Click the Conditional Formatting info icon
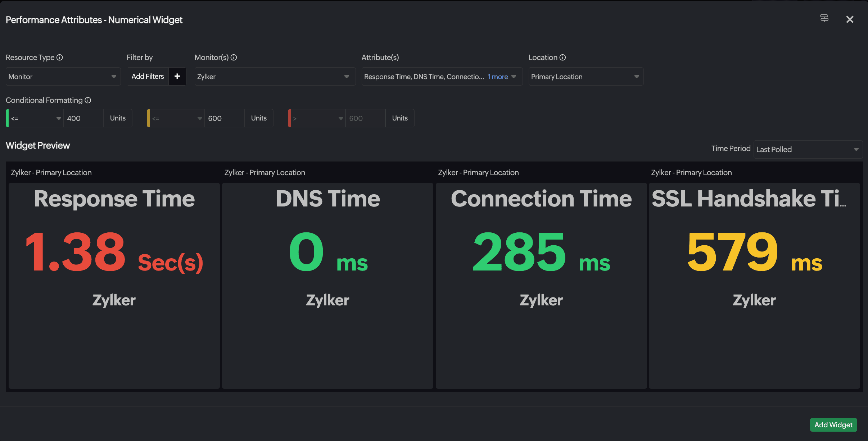 88,100
